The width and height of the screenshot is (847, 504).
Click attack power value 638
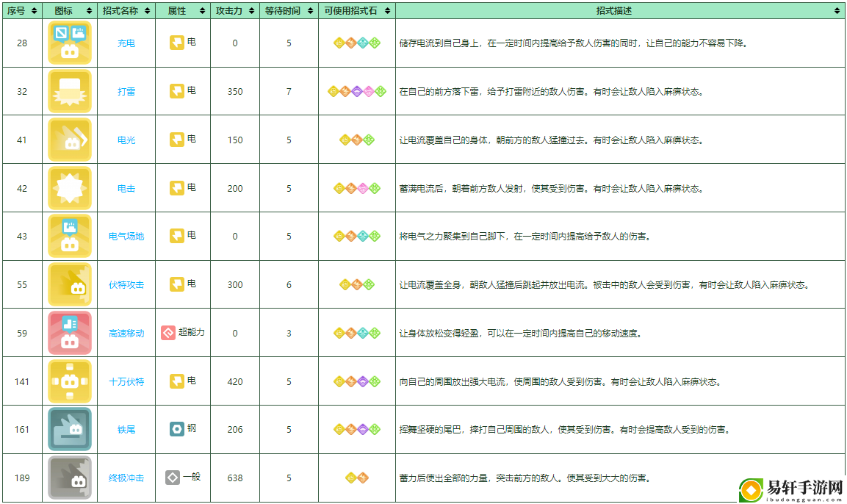coord(235,478)
